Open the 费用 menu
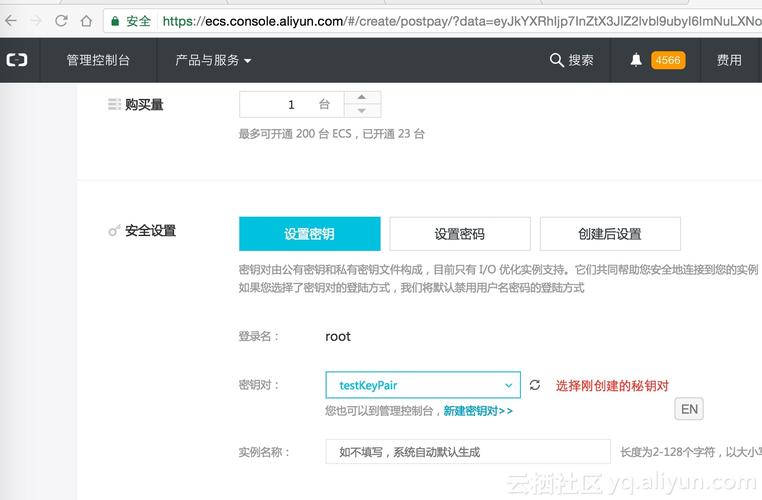Screen dimensions: 762x500 click(729, 60)
